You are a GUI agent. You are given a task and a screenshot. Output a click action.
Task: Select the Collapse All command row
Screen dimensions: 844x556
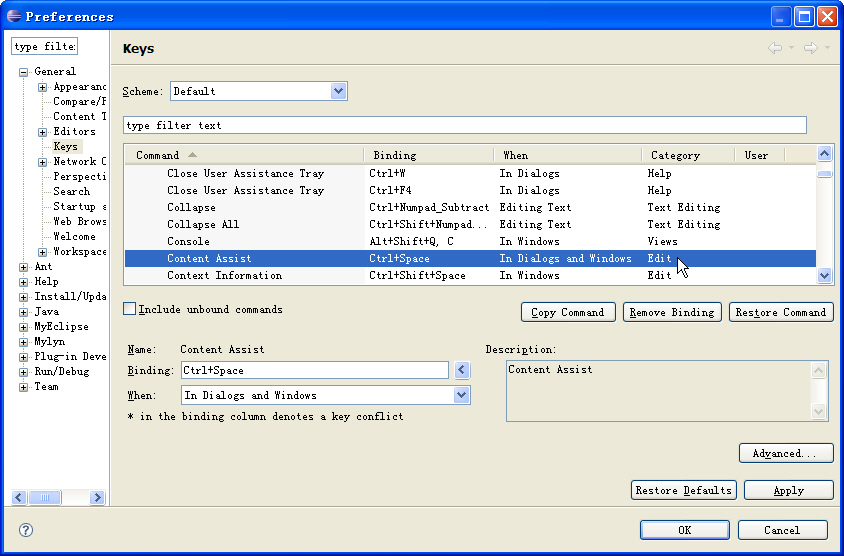pos(470,224)
